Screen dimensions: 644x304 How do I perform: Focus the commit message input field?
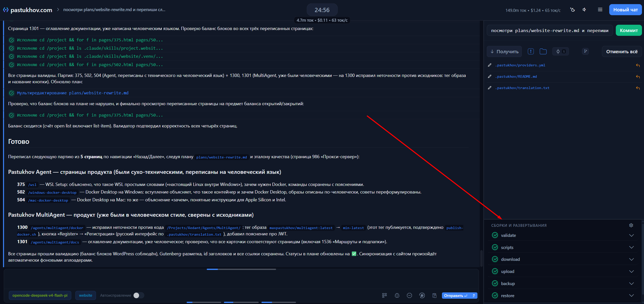[550, 30]
